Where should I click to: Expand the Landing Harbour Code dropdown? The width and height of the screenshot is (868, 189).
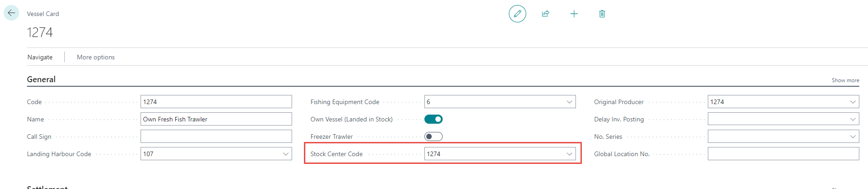[x=286, y=154]
